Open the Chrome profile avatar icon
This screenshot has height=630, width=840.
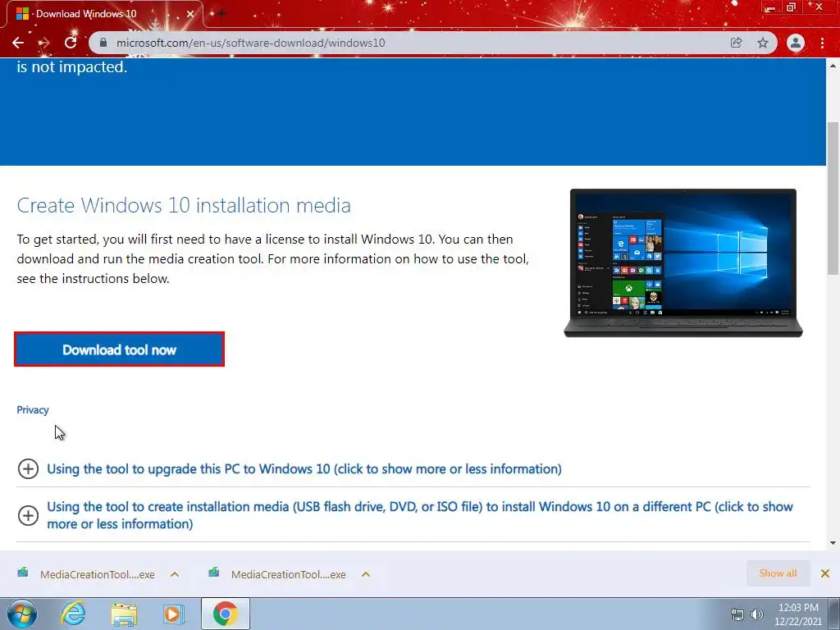(796, 43)
